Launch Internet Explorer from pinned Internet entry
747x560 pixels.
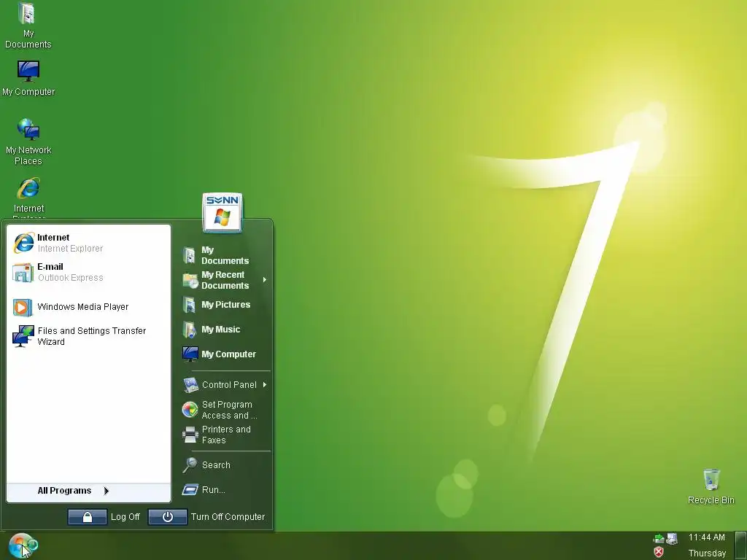pyautogui.click(x=88, y=243)
